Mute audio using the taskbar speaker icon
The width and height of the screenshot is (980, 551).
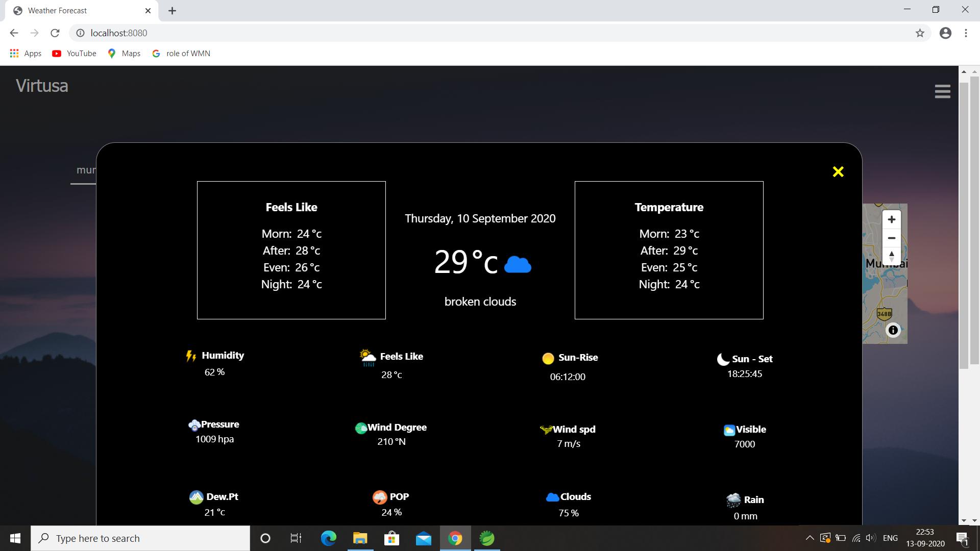click(x=870, y=538)
